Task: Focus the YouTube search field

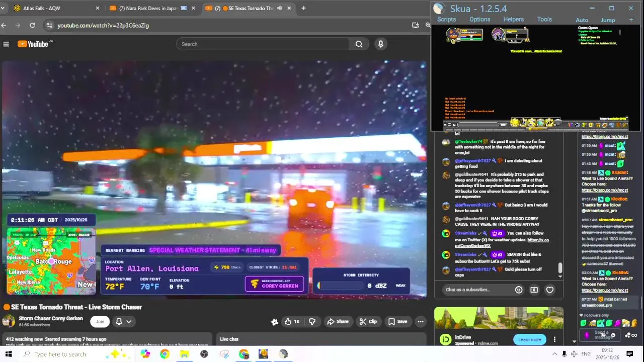Action: point(263,44)
